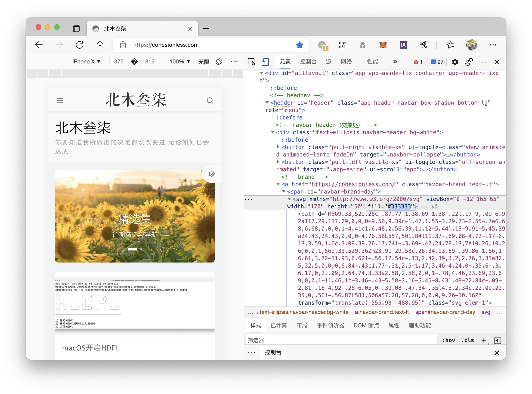Screen dimensions: 532x394
Task: Click the cohesionless.com href link
Action: click(x=353, y=184)
